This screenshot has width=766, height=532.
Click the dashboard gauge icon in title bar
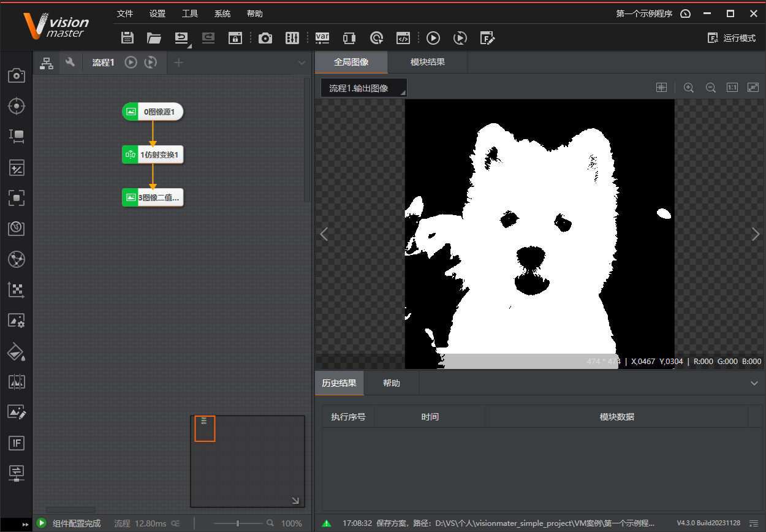[686, 13]
